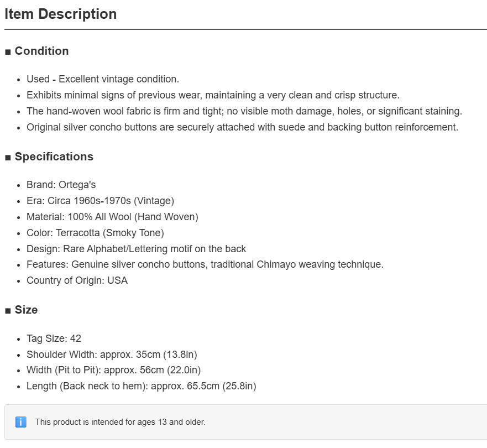Click the ages 13 and older notice

[x=120, y=422]
